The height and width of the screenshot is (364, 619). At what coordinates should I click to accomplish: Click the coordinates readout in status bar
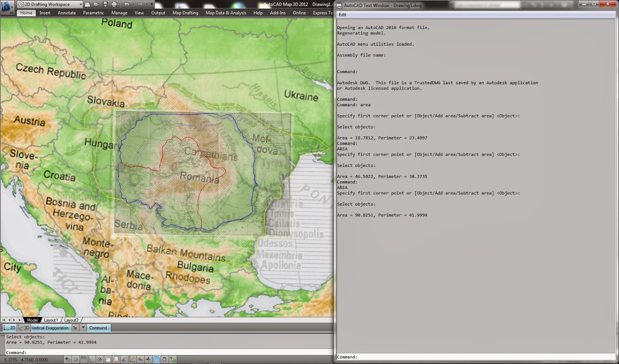(x=26, y=360)
